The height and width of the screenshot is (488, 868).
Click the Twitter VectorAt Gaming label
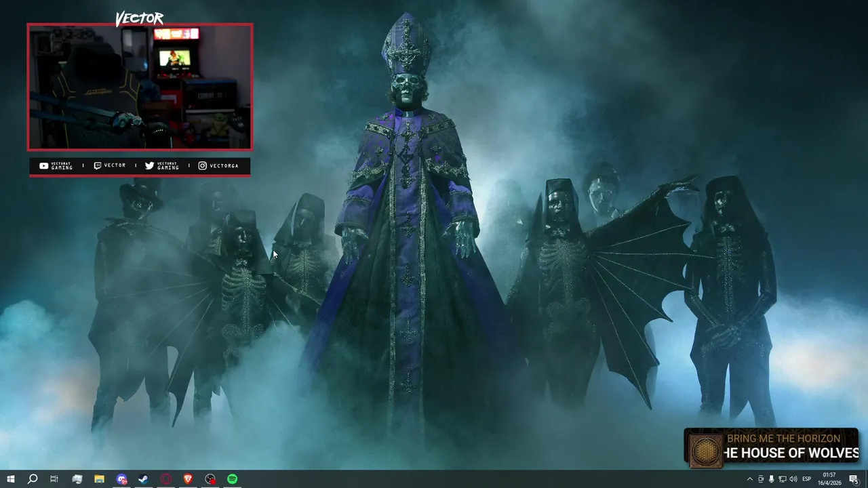point(162,165)
